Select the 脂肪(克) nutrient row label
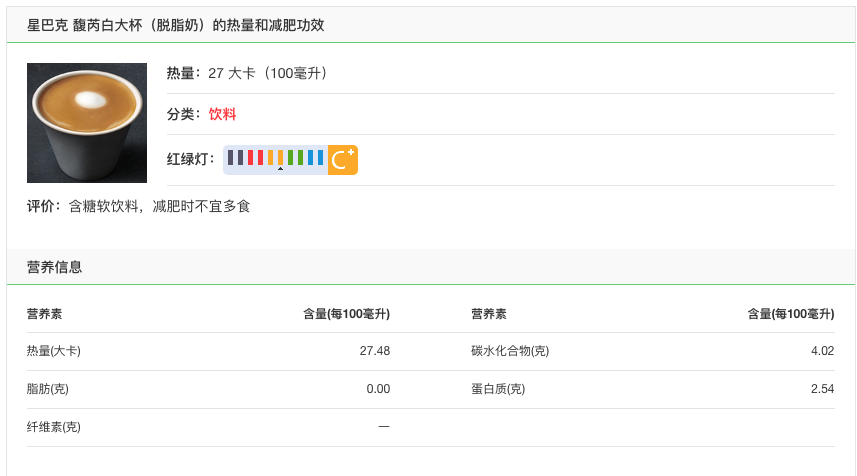The width and height of the screenshot is (857, 476). [x=48, y=389]
